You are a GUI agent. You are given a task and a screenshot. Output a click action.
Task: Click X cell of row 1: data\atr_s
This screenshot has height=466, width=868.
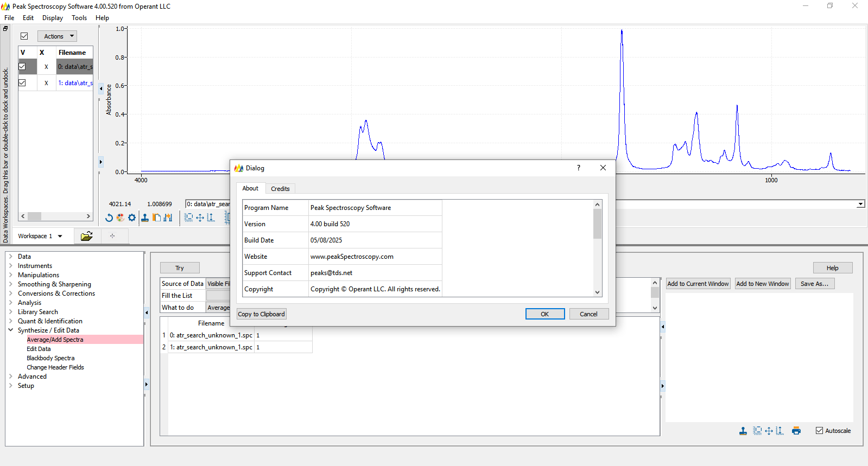(x=46, y=83)
